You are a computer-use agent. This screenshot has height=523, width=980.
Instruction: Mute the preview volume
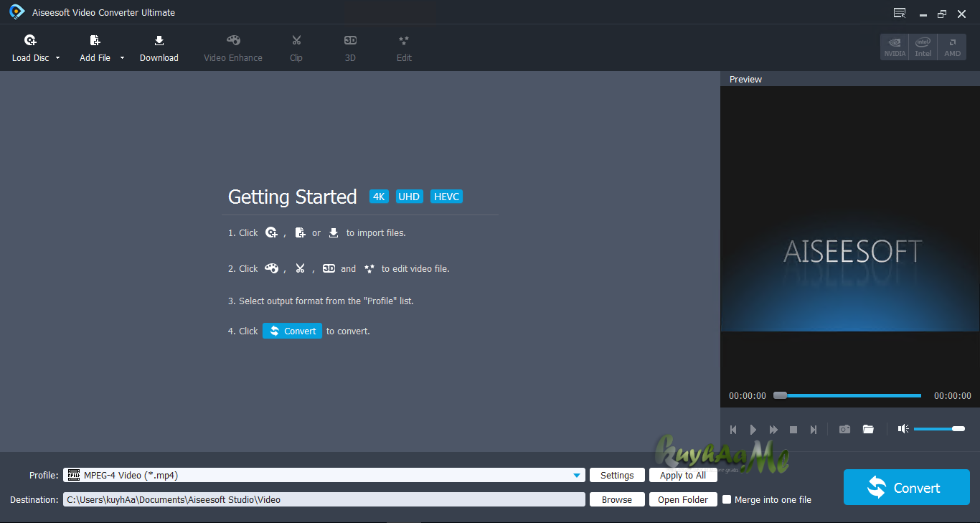(903, 429)
